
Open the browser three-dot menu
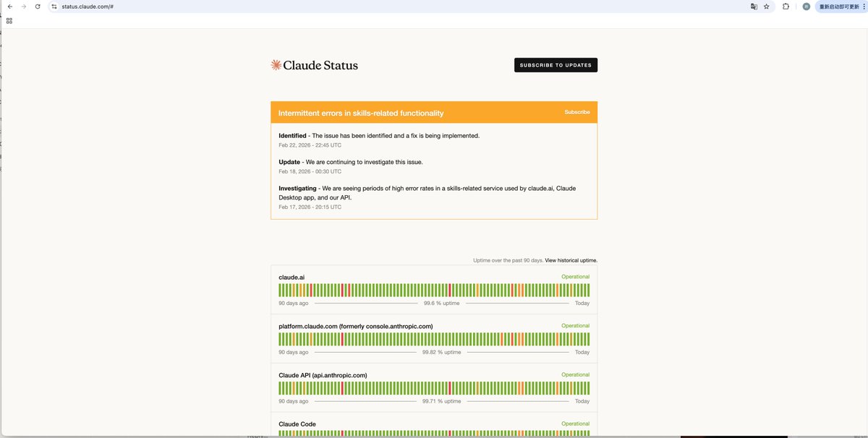[x=864, y=6]
